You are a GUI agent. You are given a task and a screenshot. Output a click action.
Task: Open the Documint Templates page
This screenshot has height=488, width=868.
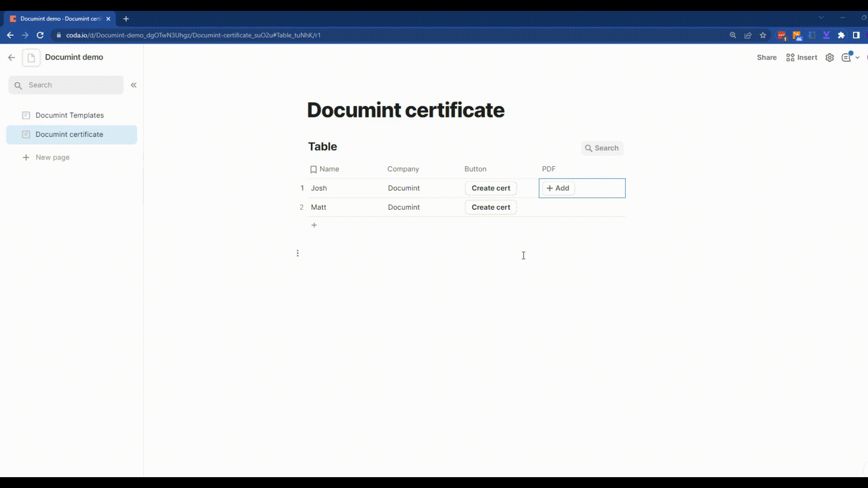[x=71, y=115]
